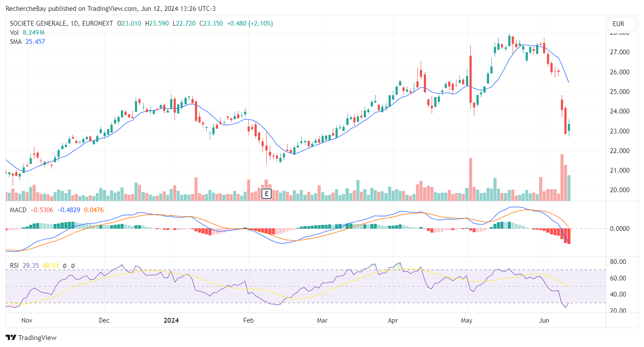Click the MACD value −0.4829
The image size is (644, 347).
[69, 210]
